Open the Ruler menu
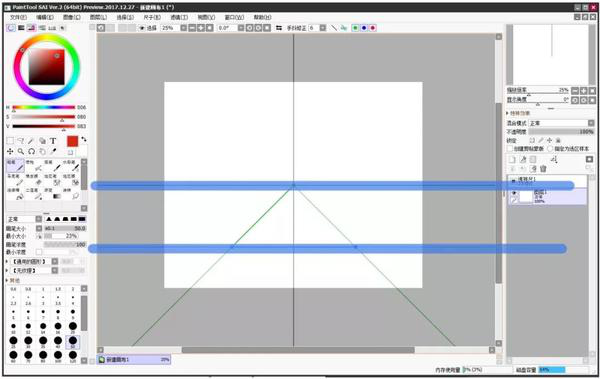This screenshot has width=600, height=379. 152,17
